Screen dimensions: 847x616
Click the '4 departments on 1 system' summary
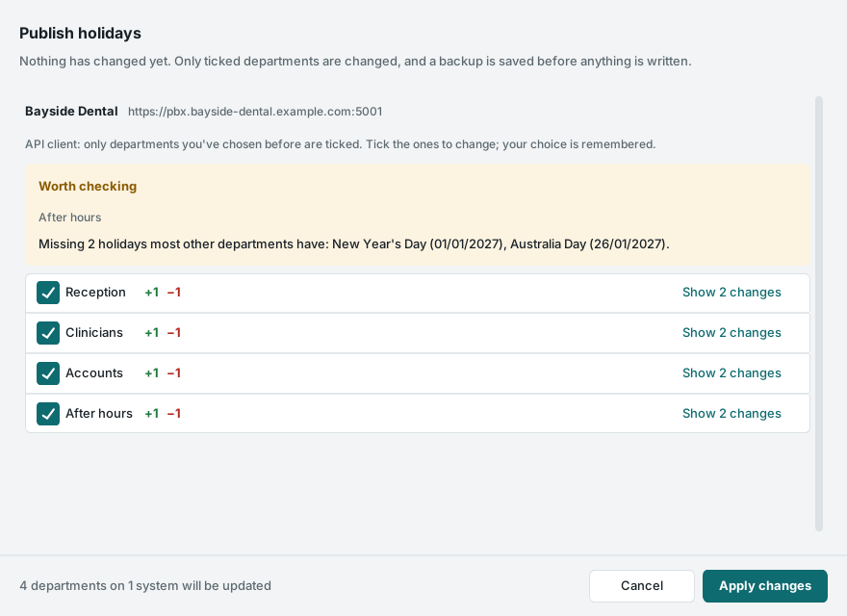(145, 586)
